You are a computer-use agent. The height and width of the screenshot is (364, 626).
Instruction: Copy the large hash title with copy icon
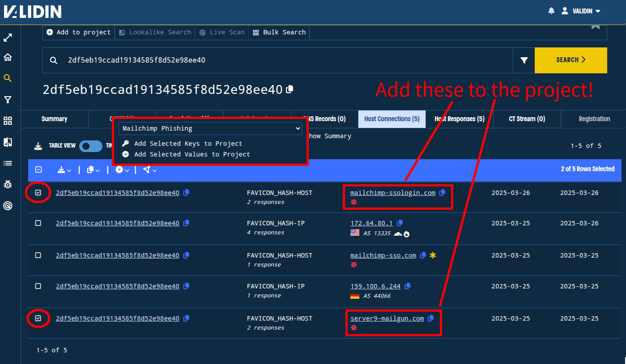[x=290, y=89]
